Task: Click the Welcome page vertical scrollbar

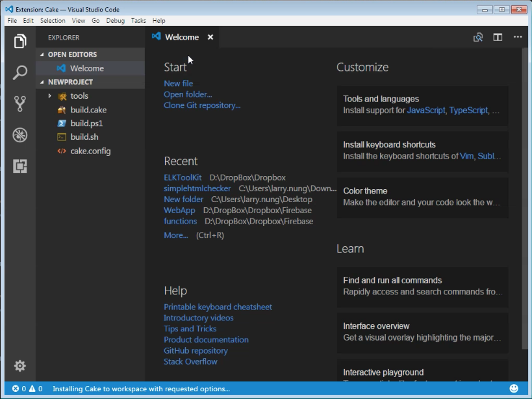Action: [x=525, y=198]
